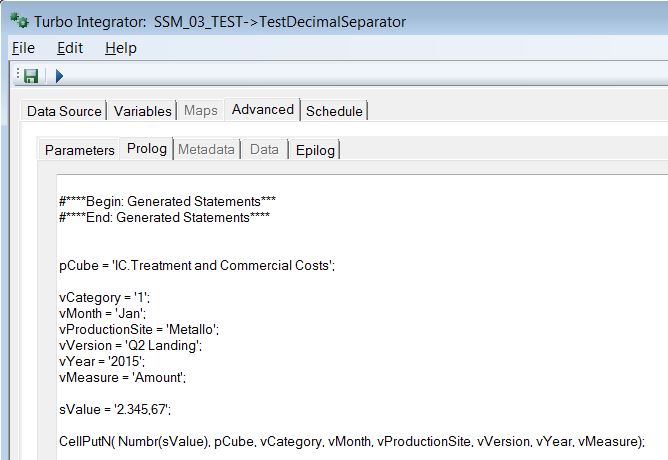Open the Help menu

[120, 48]
